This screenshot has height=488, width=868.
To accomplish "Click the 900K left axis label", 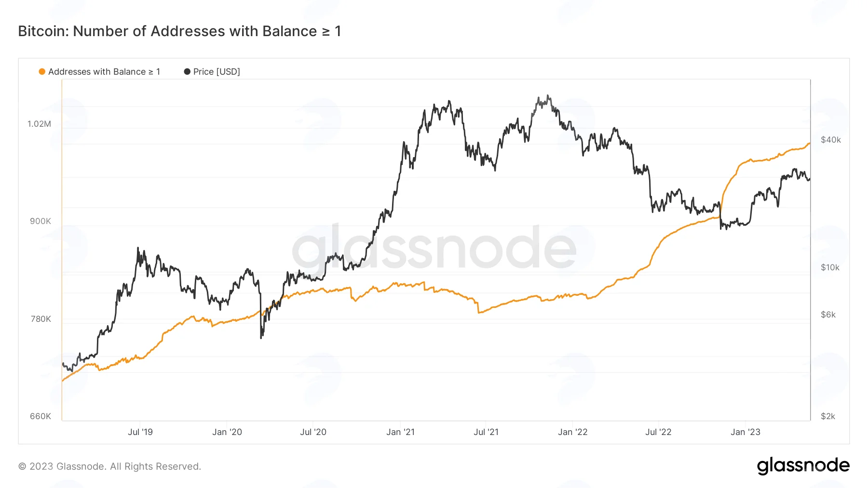I will click(41, 221).
